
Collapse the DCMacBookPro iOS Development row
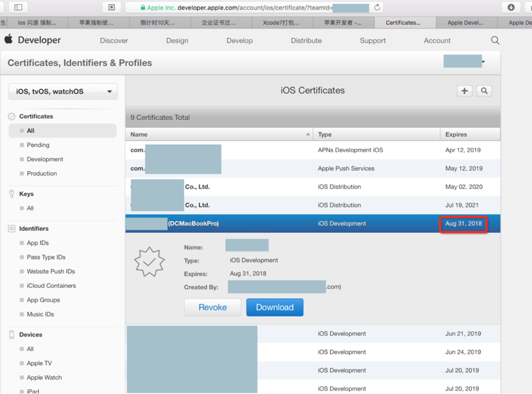tap(313, 223)
